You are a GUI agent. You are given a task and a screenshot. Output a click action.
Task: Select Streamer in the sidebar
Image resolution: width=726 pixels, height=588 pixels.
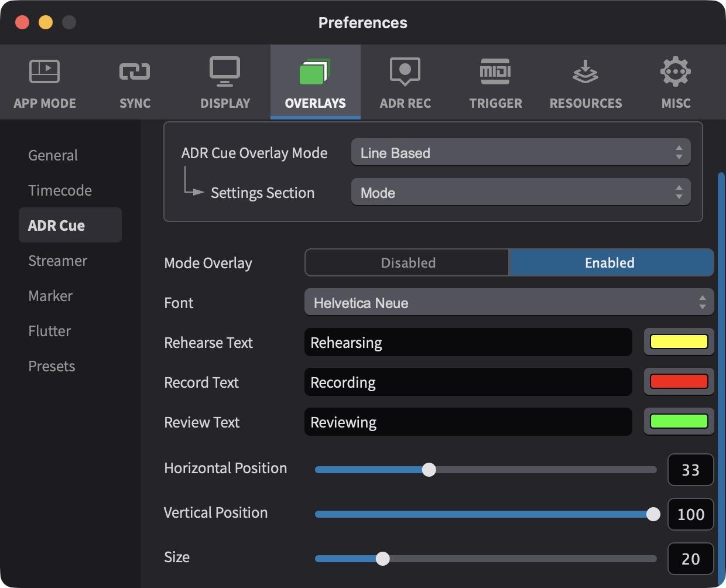(70, 261)
